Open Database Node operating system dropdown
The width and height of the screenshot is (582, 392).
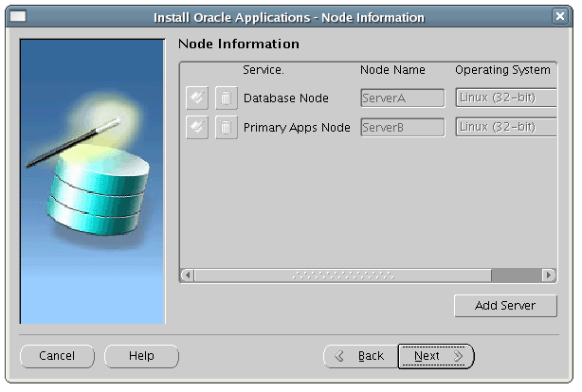506,98
